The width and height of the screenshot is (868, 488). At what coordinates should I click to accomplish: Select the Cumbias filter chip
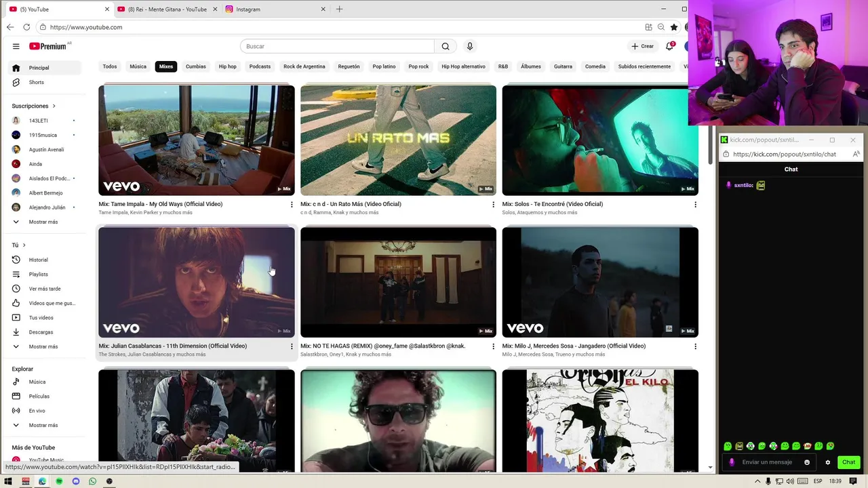click(196, 66)
